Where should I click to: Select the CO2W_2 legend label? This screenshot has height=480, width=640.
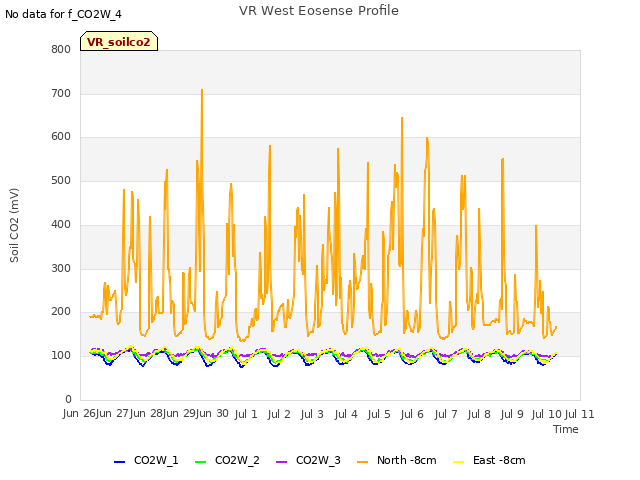(x=237, y=460)
